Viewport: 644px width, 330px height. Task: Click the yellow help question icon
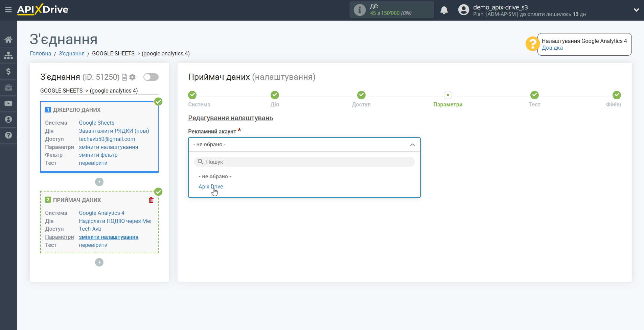[x=532, y=44]
